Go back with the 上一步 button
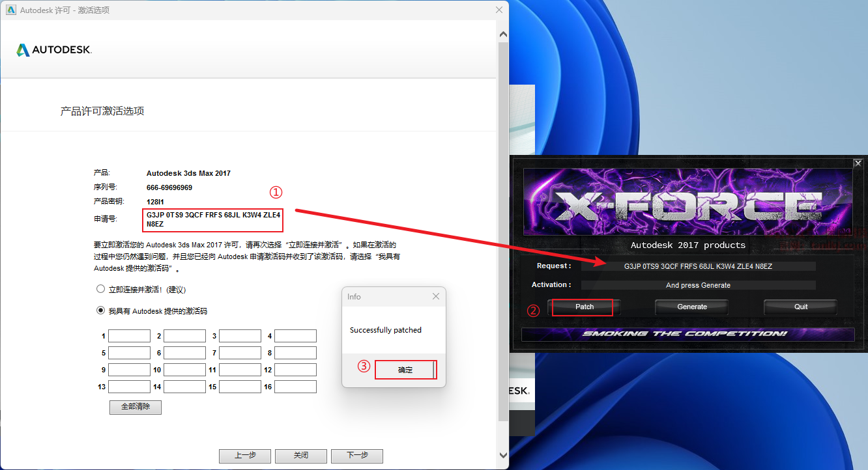This screenshot has width=868, height=470. 244,456
